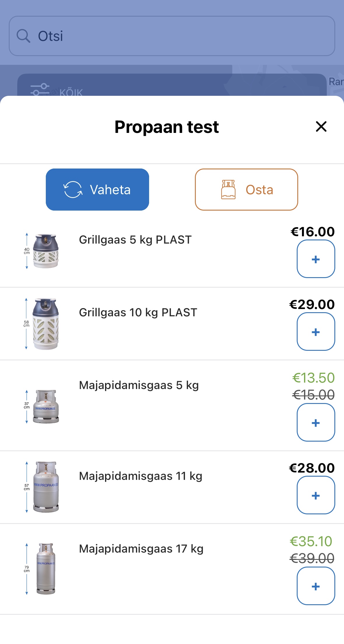344x644 pixels.
Task: Add Grillgaas 10 kg PLAST with plus
Action: pyautogui.click(x=316, y=332)
